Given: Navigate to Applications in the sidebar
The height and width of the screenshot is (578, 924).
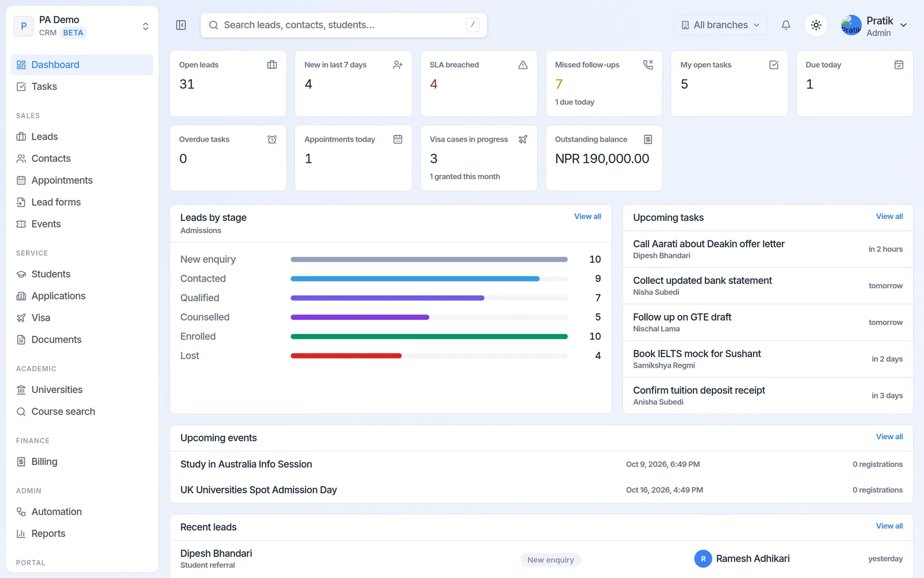Looking at the screenshot, I should (82, 296).
